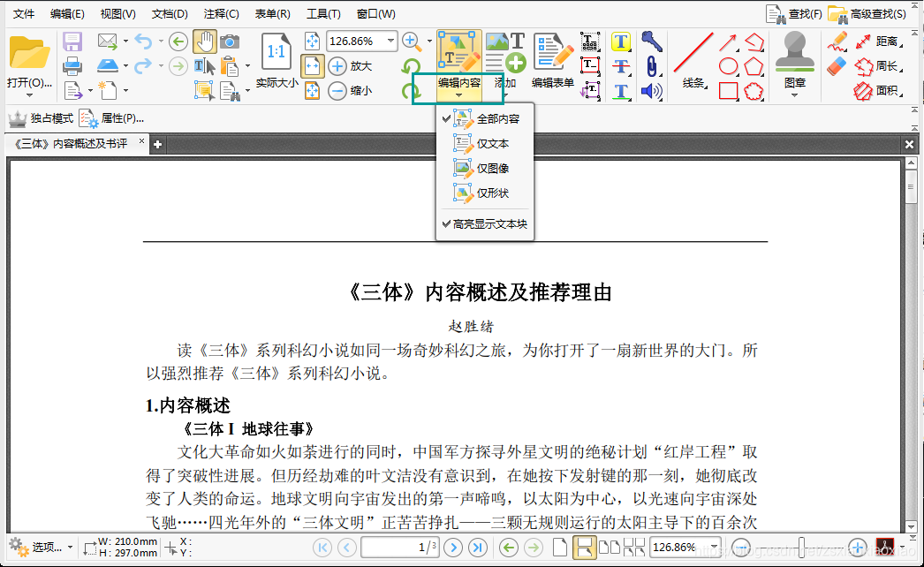Choose the red oval shape tool
This screenshot has width=924, height=567.
[729, 66]
